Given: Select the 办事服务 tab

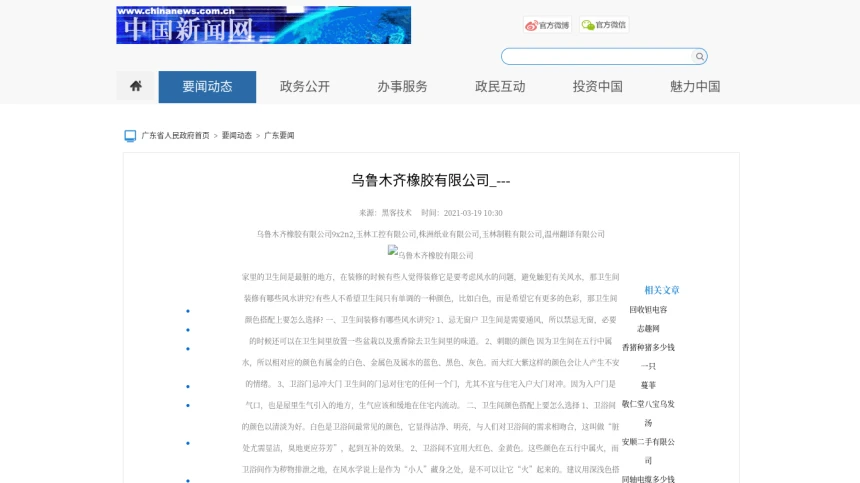Looking at the screenshot, I should click(x=402, y=87).
